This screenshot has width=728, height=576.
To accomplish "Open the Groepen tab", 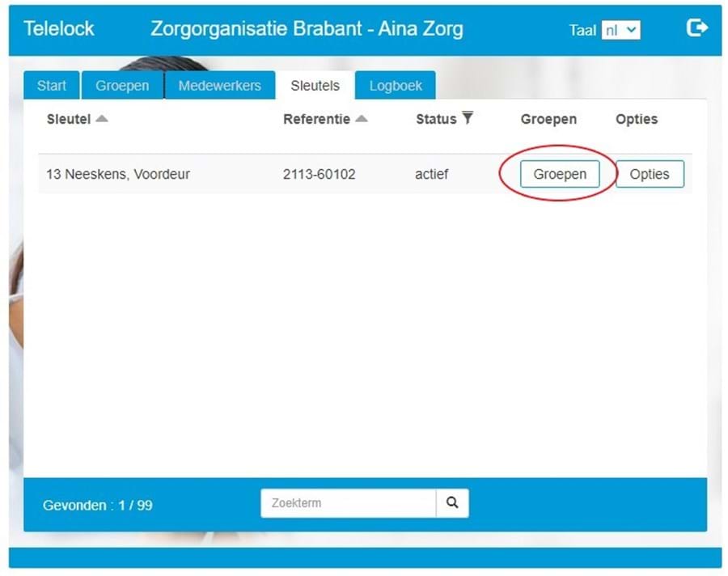I will [x=122, y=86].
